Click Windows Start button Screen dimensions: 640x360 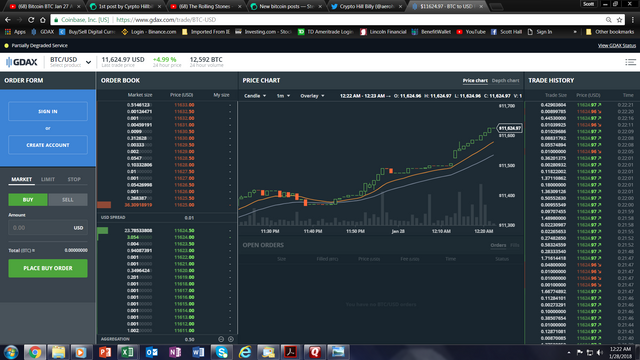click(x=11, y=352)
